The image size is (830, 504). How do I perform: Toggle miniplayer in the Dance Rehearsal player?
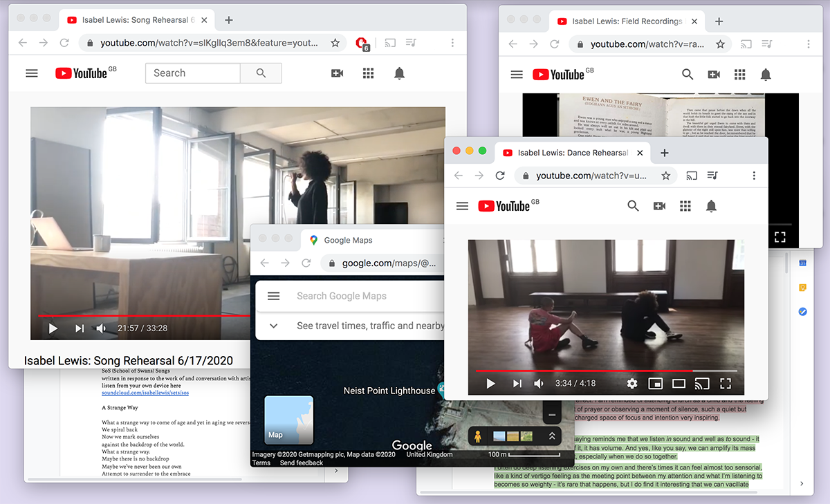(x=655, y=383)
